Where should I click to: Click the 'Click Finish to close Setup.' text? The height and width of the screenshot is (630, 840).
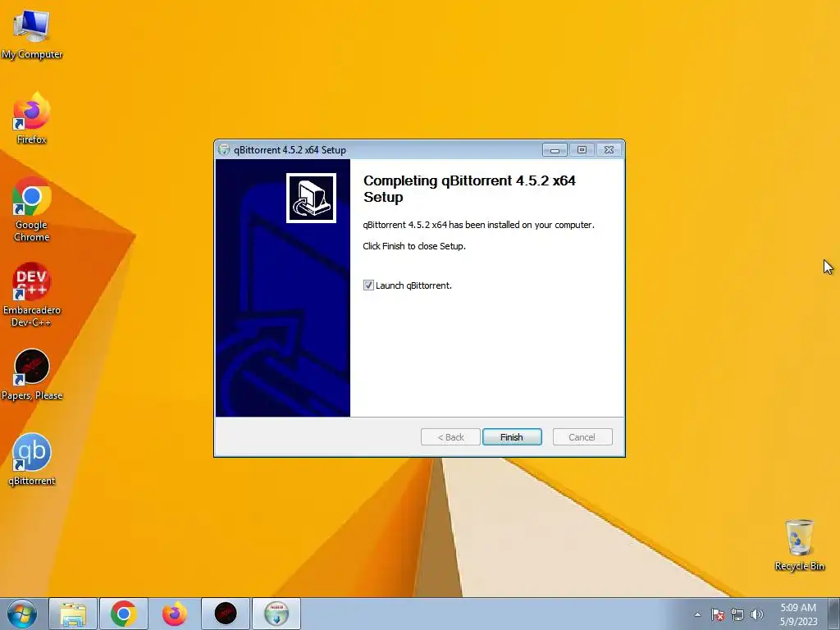tap(414, 246)
